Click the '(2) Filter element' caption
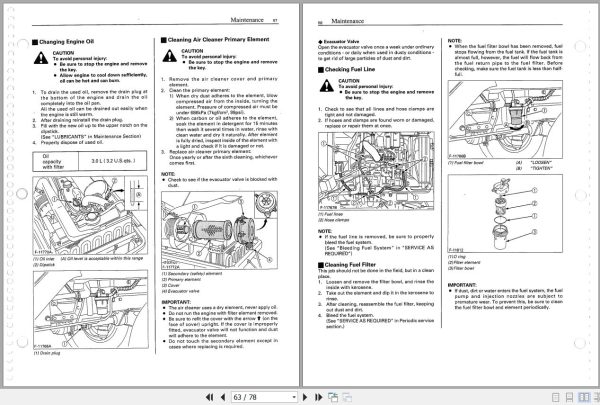 464,263
